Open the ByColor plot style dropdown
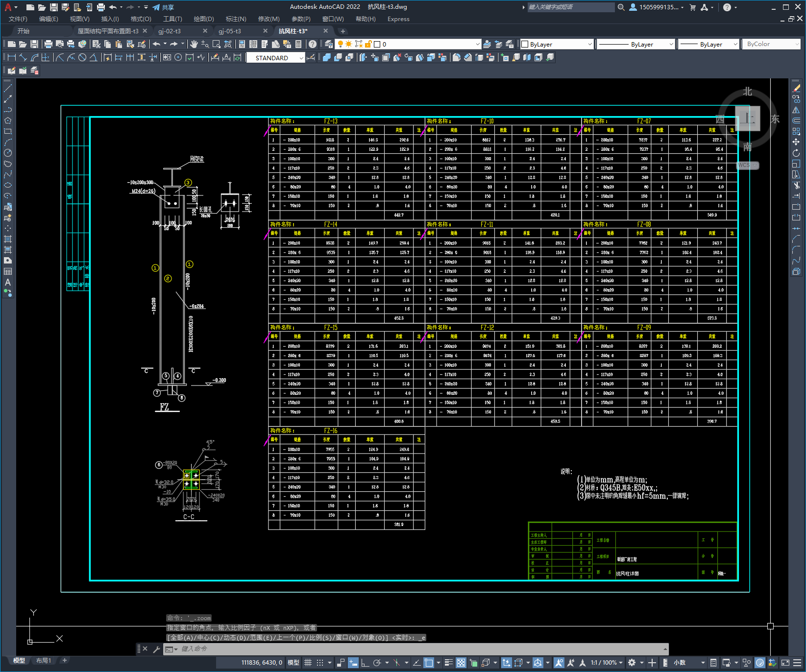This screenshot has width=806, height=672. [x=772, y=44]
